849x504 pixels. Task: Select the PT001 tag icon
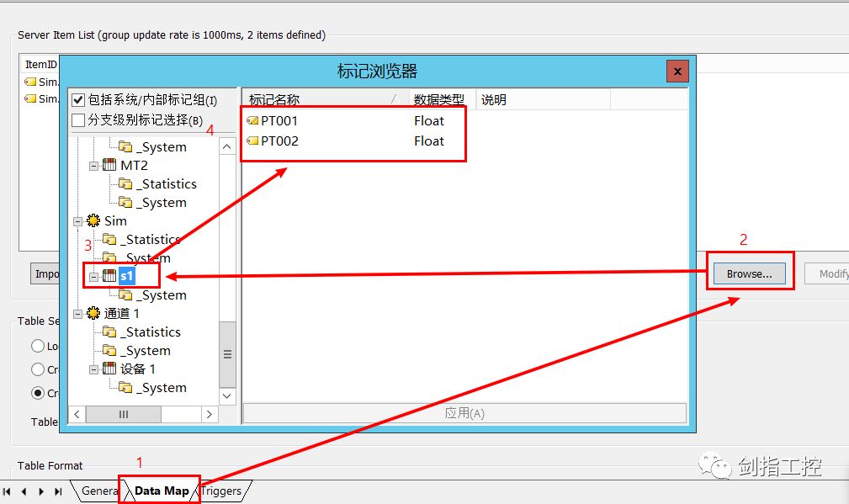252,120
